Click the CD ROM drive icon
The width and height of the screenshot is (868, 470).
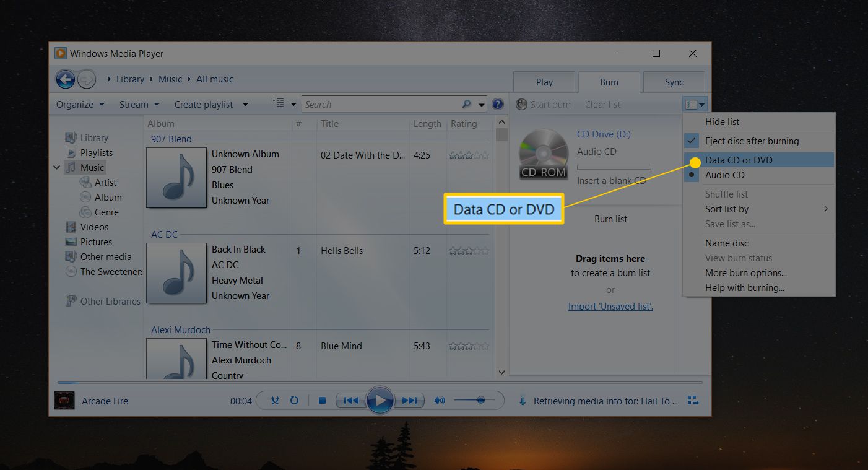coord(543,154)
